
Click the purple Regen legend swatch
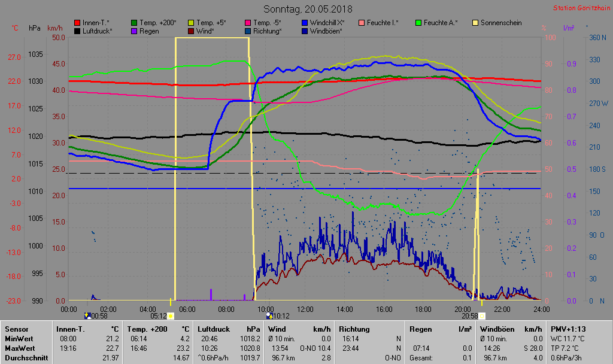(x=134, y=31)
